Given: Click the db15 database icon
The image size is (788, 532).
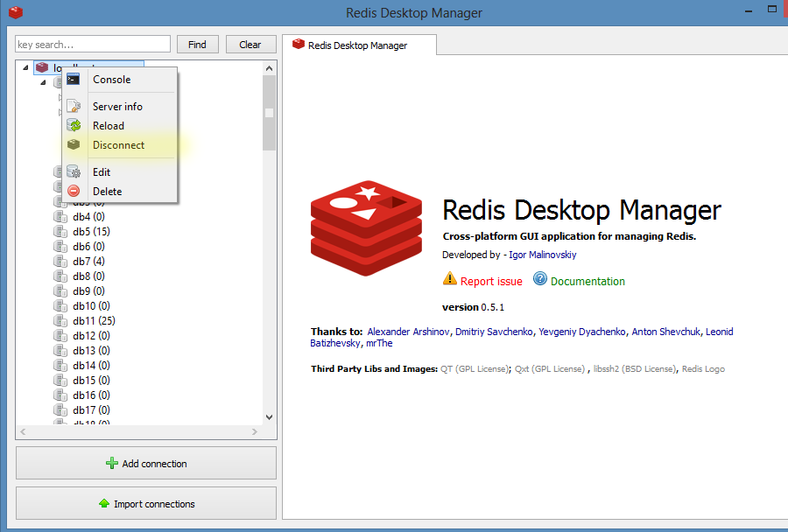Looking at the screenshot, I should pos(60,380).
